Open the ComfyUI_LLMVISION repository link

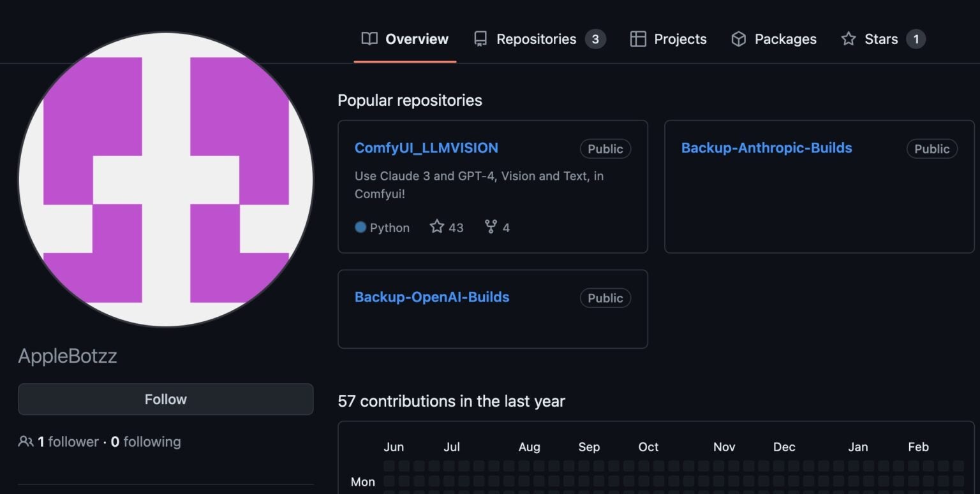click(x=426, y=148)
